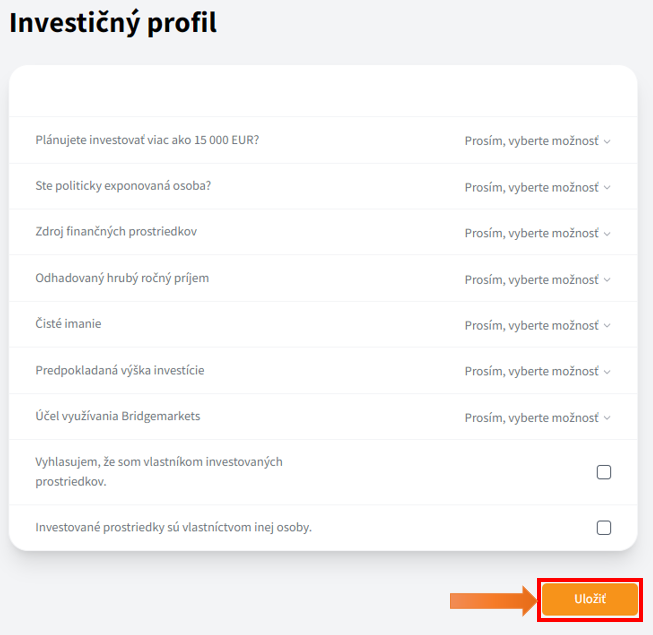This screenshot has width=653, height=635.
Task: Click 'Investované prostriedky sú vlastníctvom inej osoby' text
Action: point(173,527)
